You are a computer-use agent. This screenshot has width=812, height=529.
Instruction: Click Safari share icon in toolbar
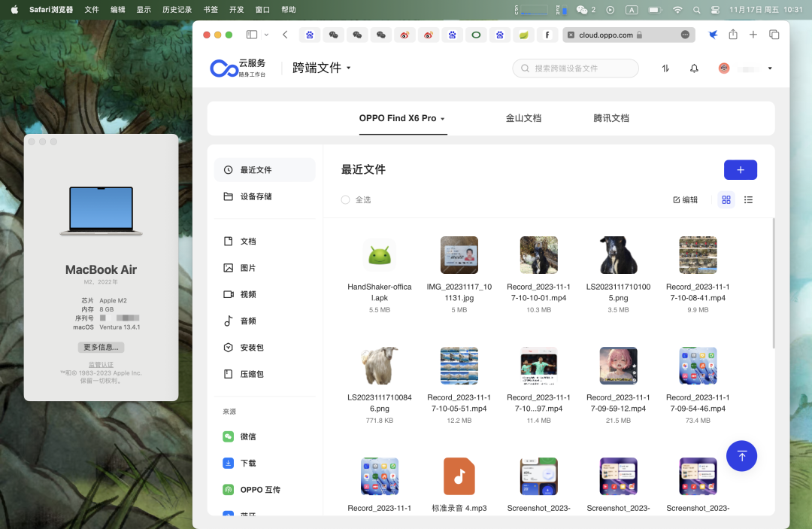(732, 35)
